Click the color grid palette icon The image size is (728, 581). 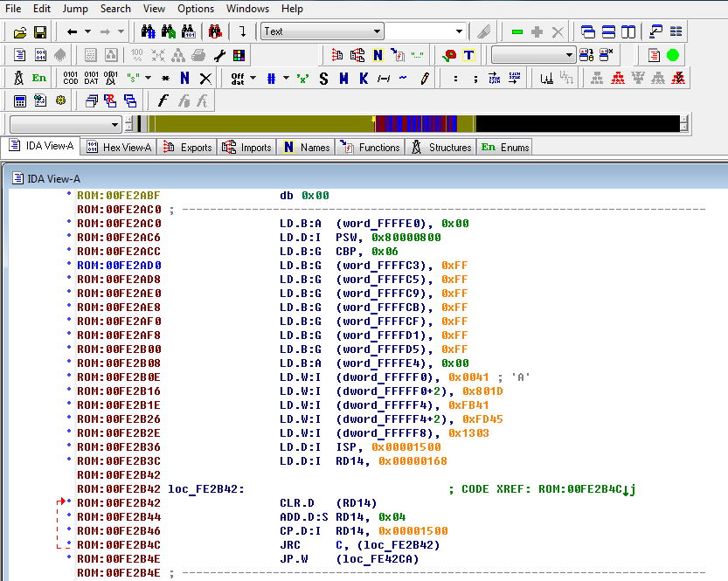239,55
